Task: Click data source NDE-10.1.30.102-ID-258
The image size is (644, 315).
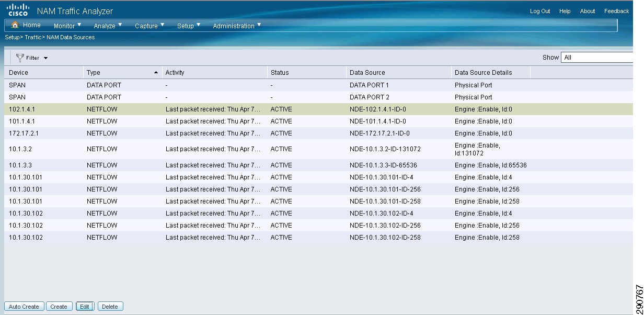Action: (385, 238)
